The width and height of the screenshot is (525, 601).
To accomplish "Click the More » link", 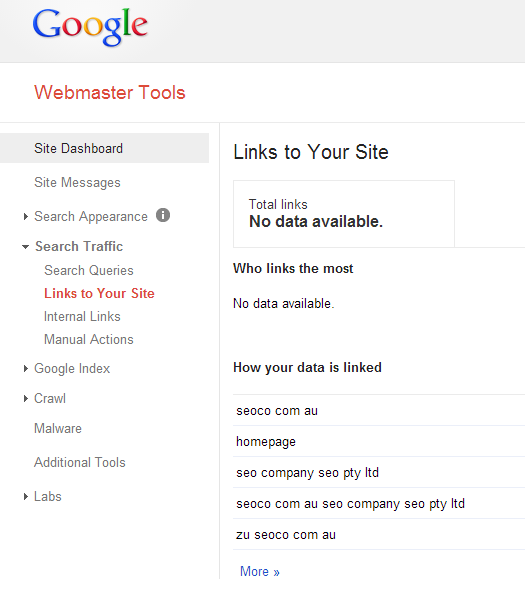I will click(x=260, y=571).
